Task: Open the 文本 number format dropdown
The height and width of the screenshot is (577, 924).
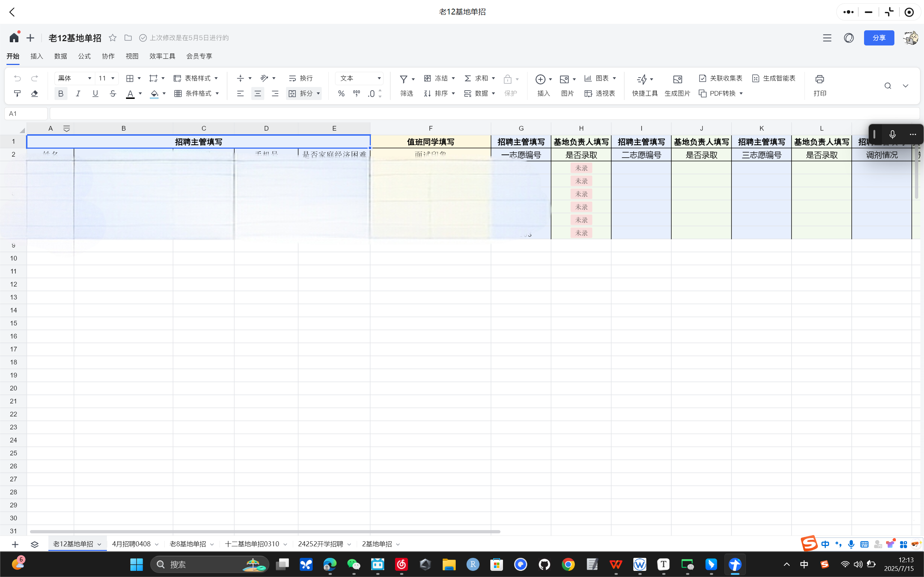Action: point(359,78)
